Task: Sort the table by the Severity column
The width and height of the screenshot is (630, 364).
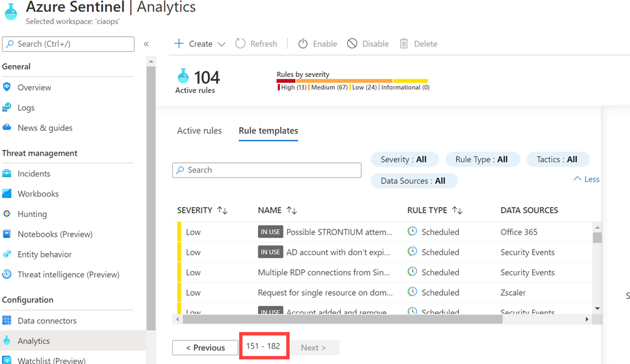Action: pyautogui.click(x=223, y=210)
